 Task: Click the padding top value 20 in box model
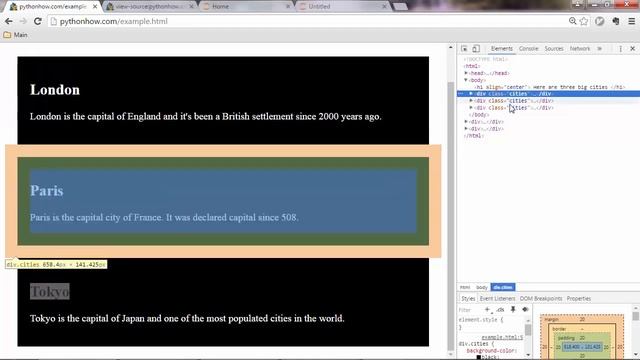point(582,338)
